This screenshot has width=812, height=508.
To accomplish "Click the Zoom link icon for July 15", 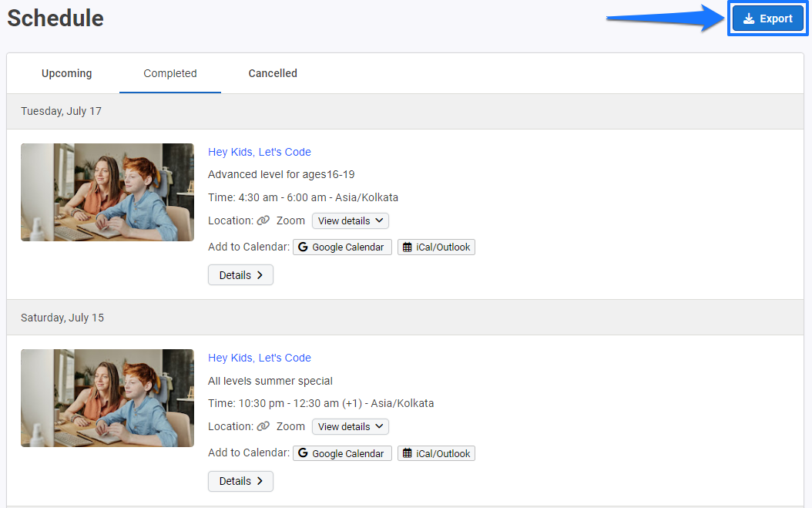I will [x=263, y=426].
